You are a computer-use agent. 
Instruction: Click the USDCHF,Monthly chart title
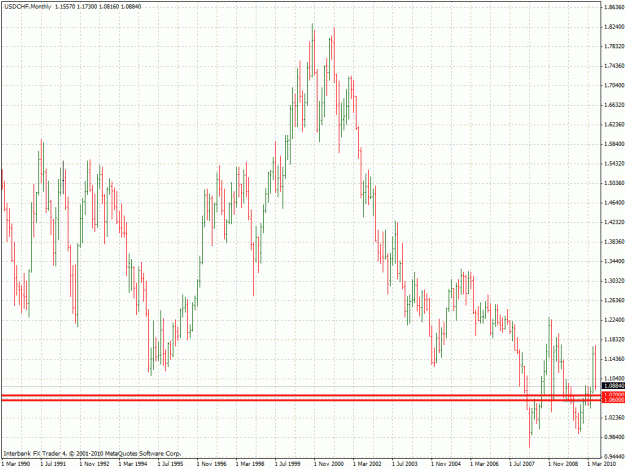(28, 7)
